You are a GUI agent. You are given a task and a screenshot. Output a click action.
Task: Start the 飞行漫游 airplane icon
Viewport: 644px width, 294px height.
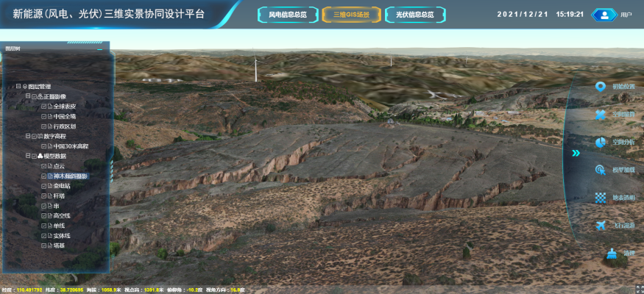point(601,225)
